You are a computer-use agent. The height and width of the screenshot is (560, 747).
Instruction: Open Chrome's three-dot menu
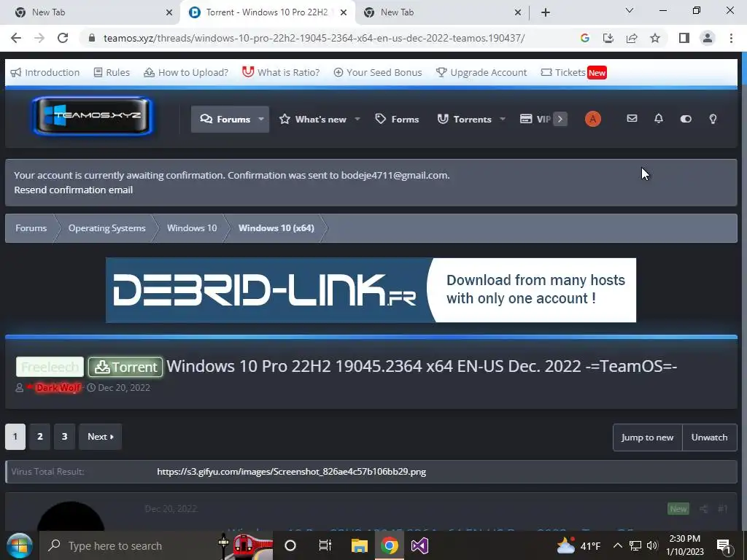click(x=731, y=38)
